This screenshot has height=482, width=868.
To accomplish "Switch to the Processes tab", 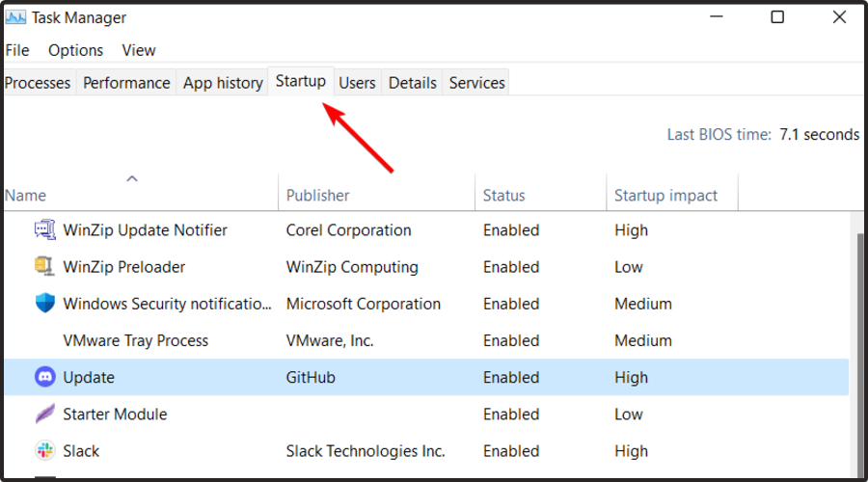I will tap(38, 83).
